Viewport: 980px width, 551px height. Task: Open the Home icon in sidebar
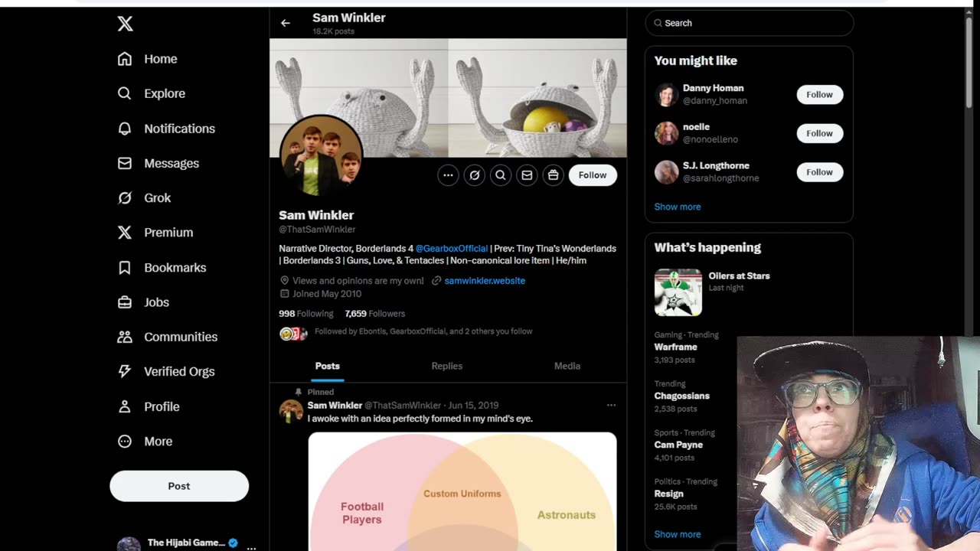(x=125, y=59)
